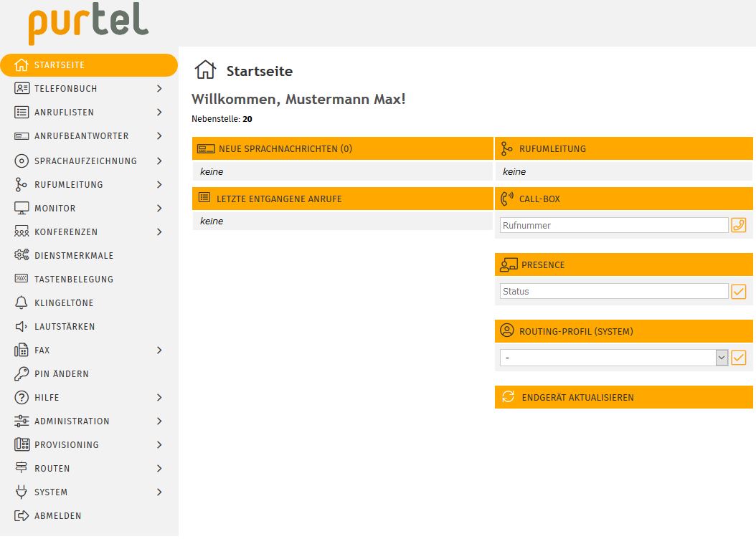
Task: Click the Sprachaufzeichnung record icon
Action: coord(22,161)
